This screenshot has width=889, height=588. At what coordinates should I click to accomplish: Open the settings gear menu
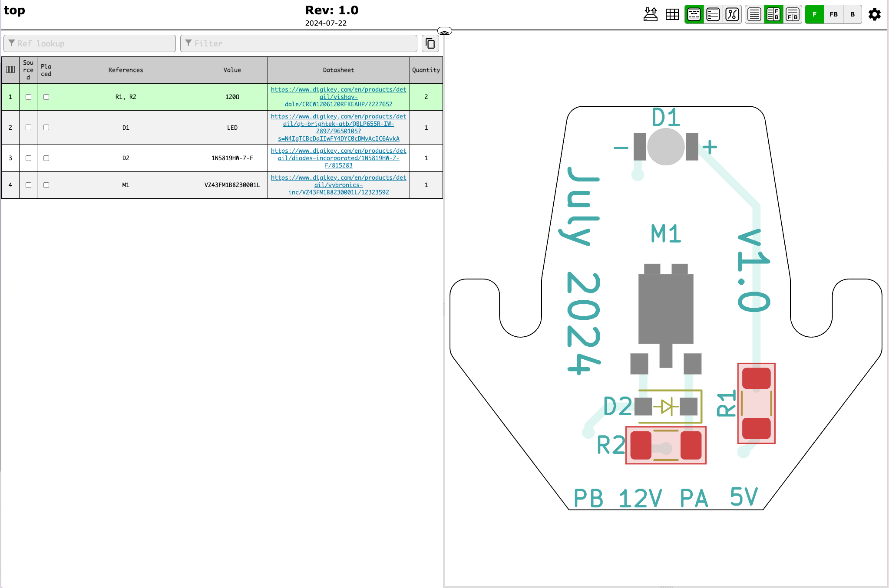(x=874, y=14)
